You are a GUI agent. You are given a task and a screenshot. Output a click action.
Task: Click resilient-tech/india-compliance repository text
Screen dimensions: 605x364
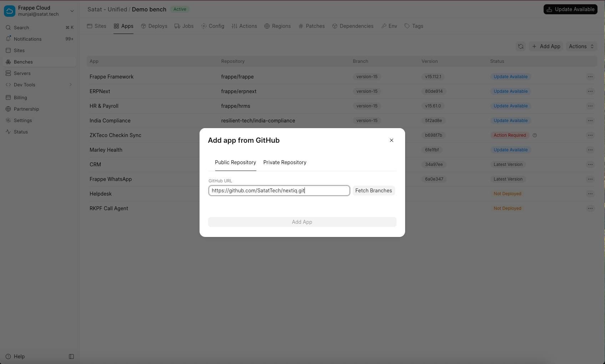point(258,121)
